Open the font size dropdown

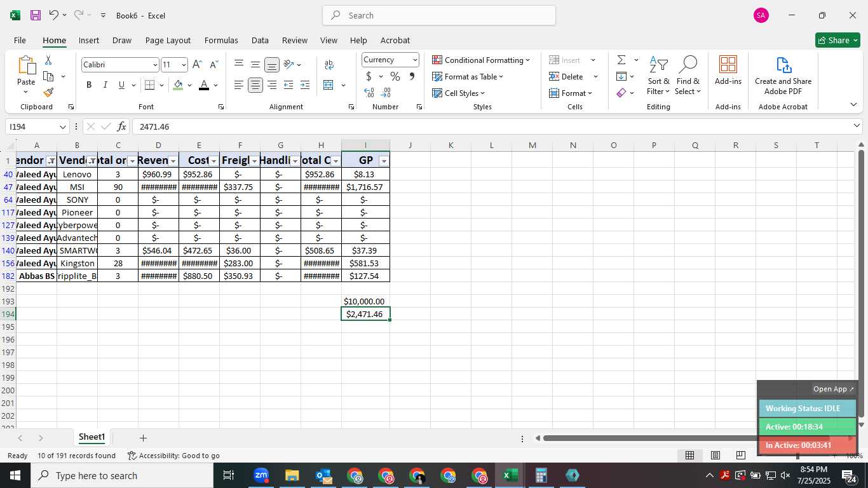pos(184,65)
